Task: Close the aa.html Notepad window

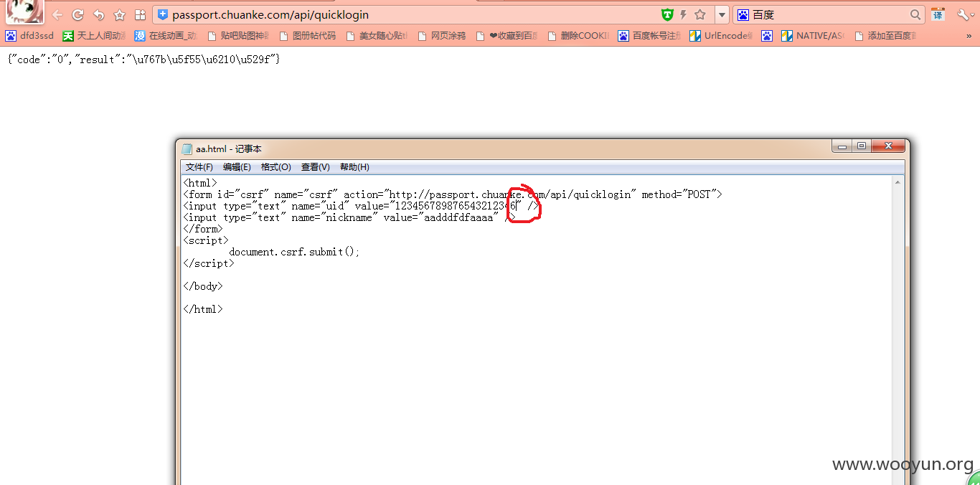Action: point(888,146)
